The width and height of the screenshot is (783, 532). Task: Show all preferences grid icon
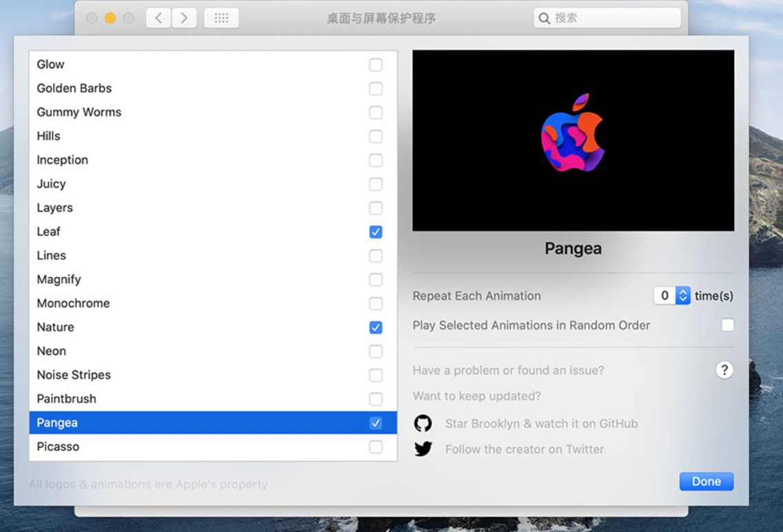(x=221, y=18)
